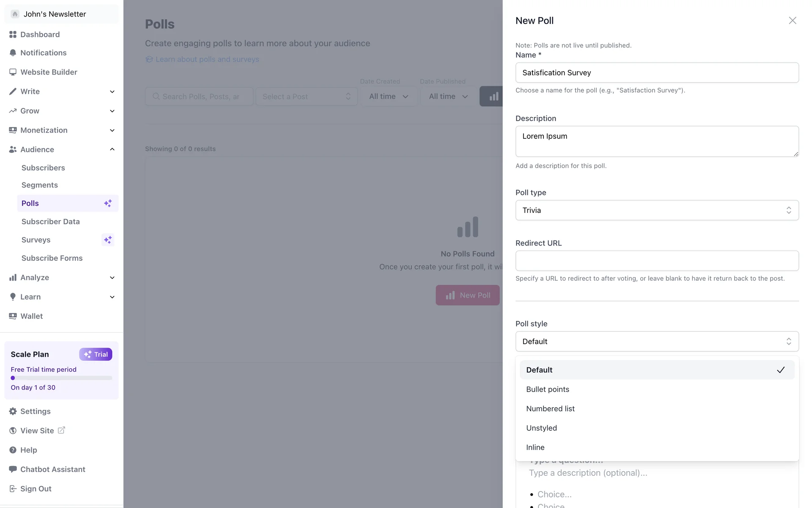Viewport: 812px width, 508px height.
Task: Expand the Analyze menu chevron
Action: pos(112,278)
